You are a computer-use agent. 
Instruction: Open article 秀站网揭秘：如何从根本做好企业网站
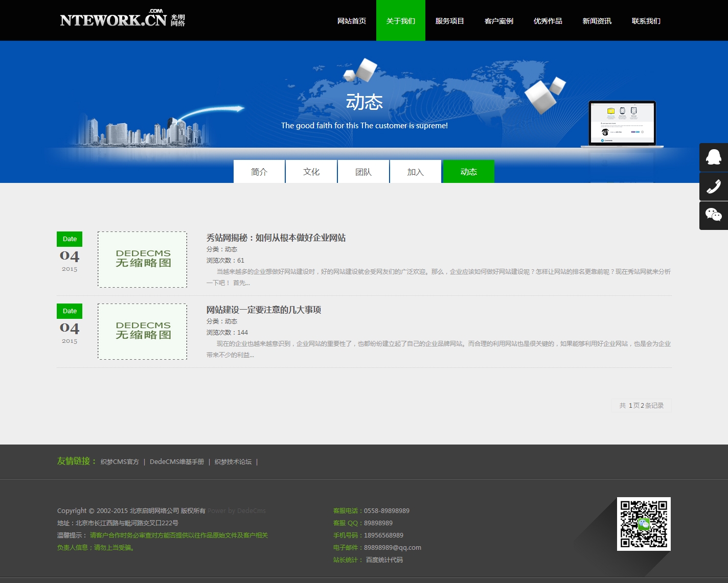pyautogui.click(x=276, y=238)
